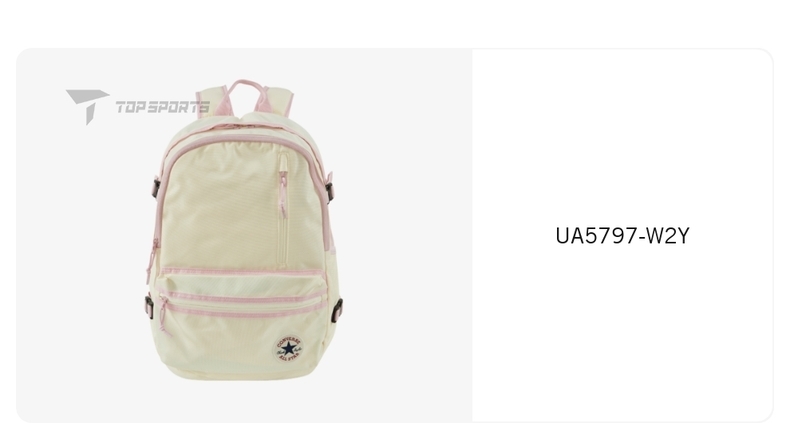Click the left shoulder strap top

pos(211,102)
